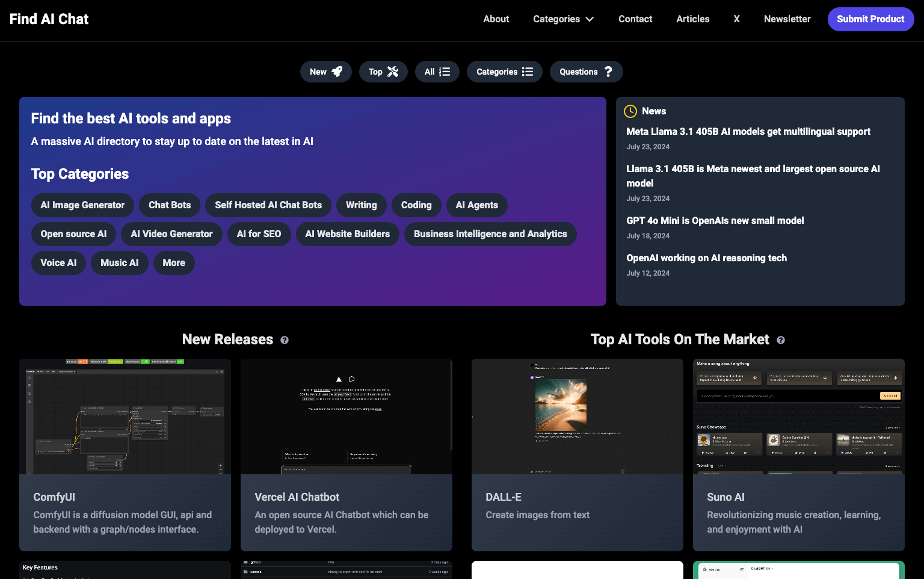Select the Open source AI category

click(73, 234)
